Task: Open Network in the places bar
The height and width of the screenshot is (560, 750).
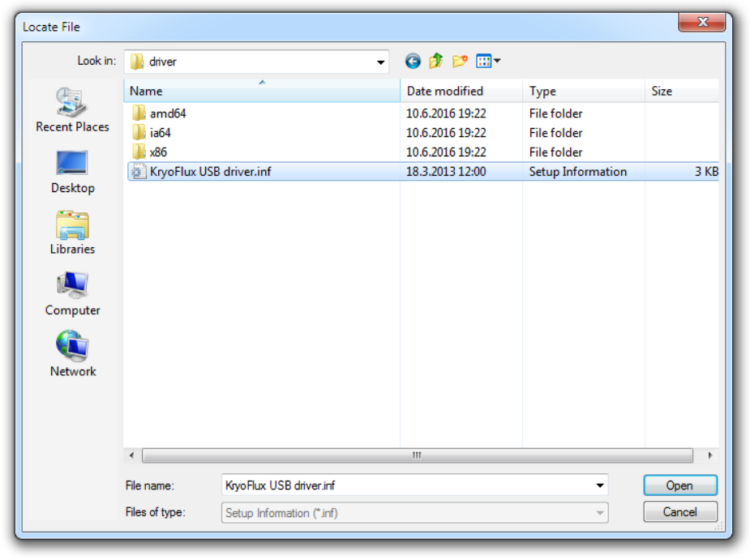Action: 73,354
